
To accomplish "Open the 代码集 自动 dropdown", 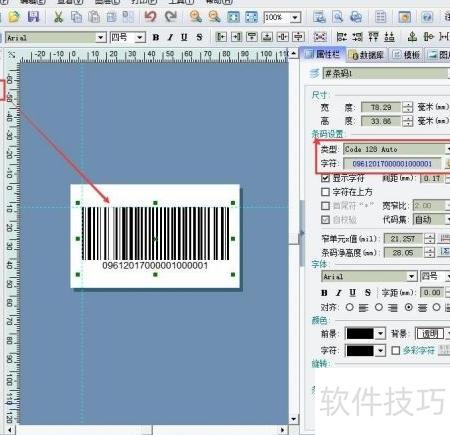I will [448, 219].
